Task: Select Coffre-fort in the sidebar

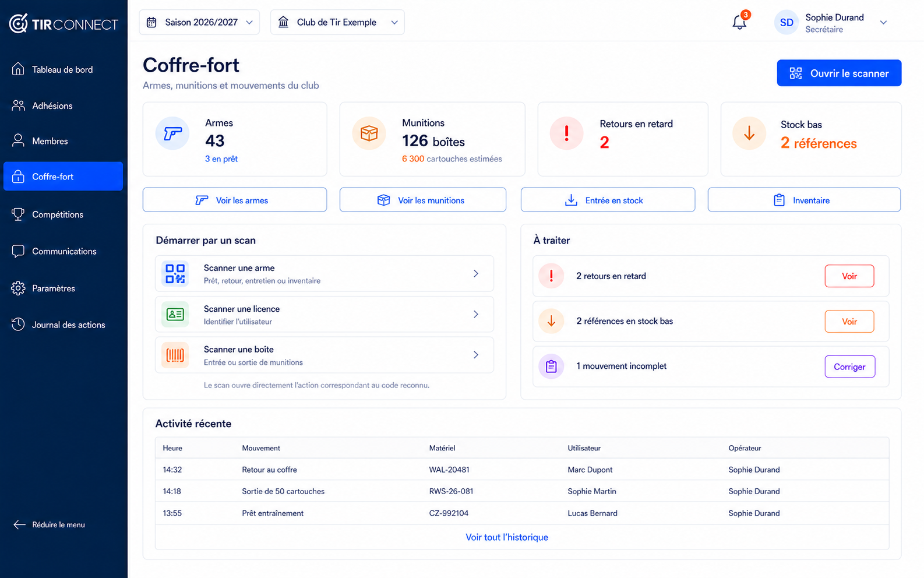Action: 63,177
